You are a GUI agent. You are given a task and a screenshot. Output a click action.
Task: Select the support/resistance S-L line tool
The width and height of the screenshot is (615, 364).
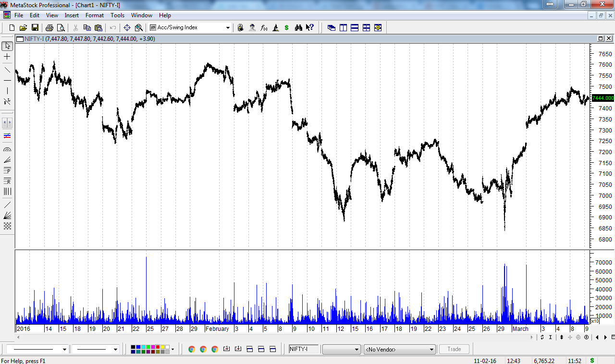[x=7, y=101]
